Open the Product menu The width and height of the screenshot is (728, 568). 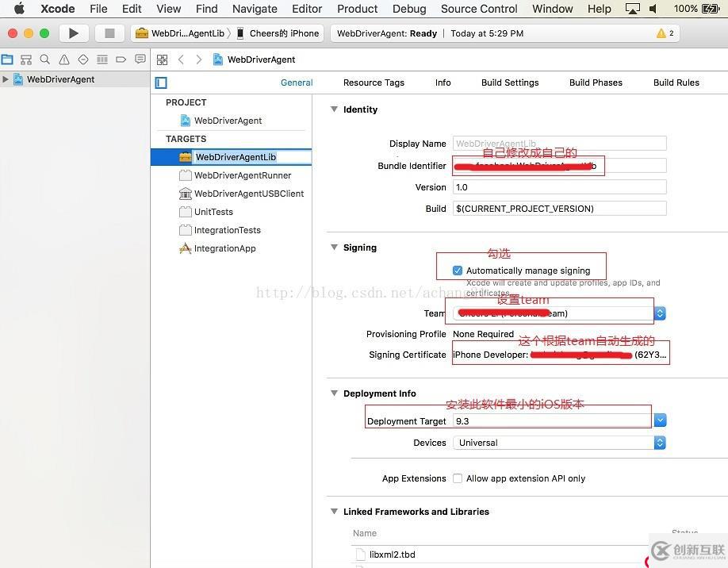pyautogui.click(x=357, y=9)
